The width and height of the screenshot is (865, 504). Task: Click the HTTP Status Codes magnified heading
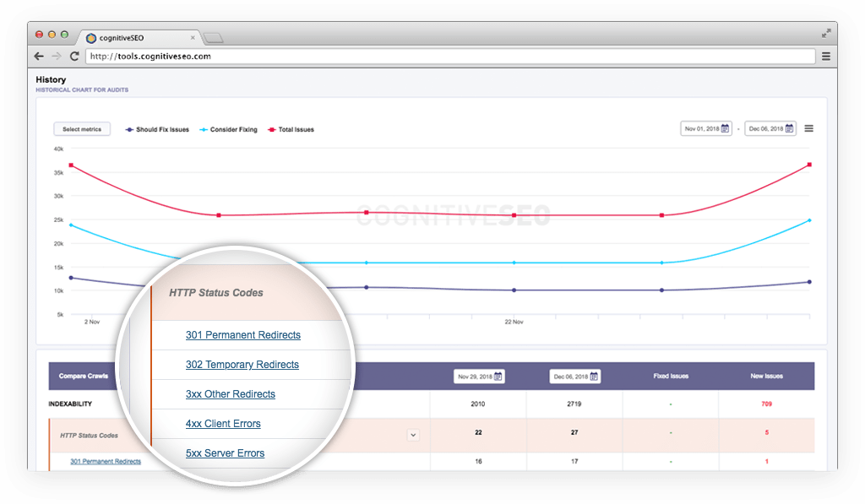point(216,293)
